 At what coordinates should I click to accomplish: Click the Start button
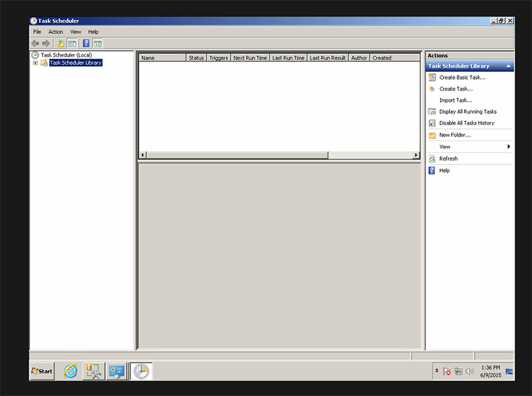click(x=42, y=371)
